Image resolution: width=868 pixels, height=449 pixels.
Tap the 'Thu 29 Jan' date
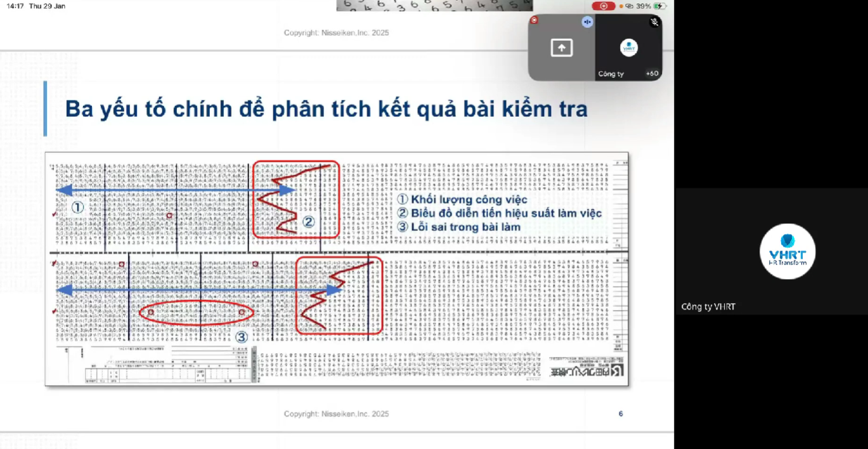47,6
